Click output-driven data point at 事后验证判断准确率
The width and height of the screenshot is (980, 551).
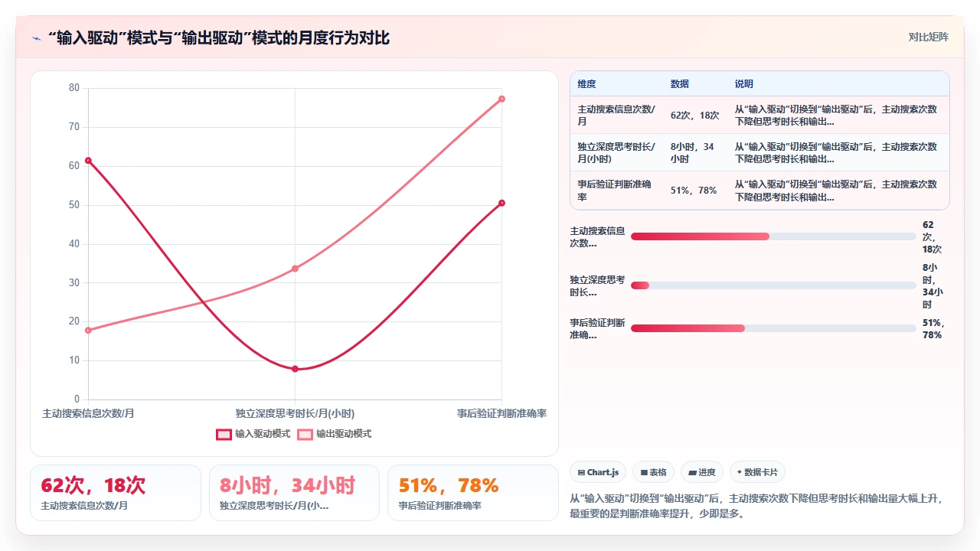(x=501, y=99)
